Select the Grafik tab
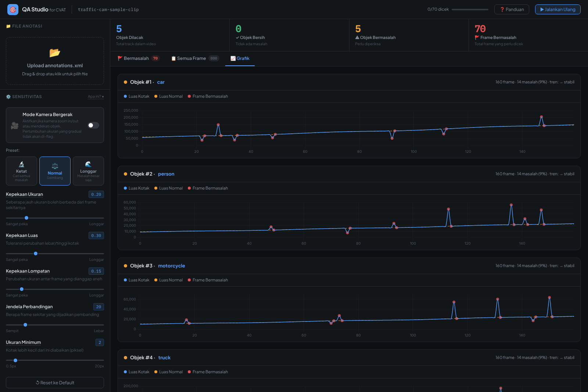Screen dimensions: 588x392 (x=240, y=58)
